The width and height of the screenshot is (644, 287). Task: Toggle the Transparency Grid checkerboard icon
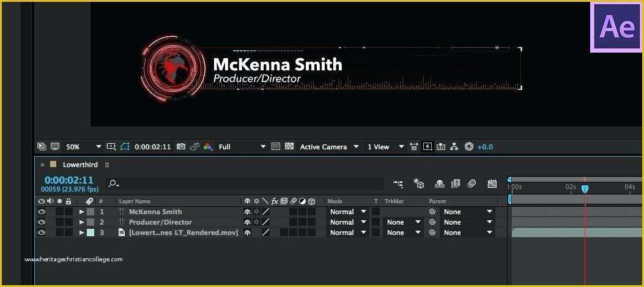pyautogui.click(x=289, y=146)
